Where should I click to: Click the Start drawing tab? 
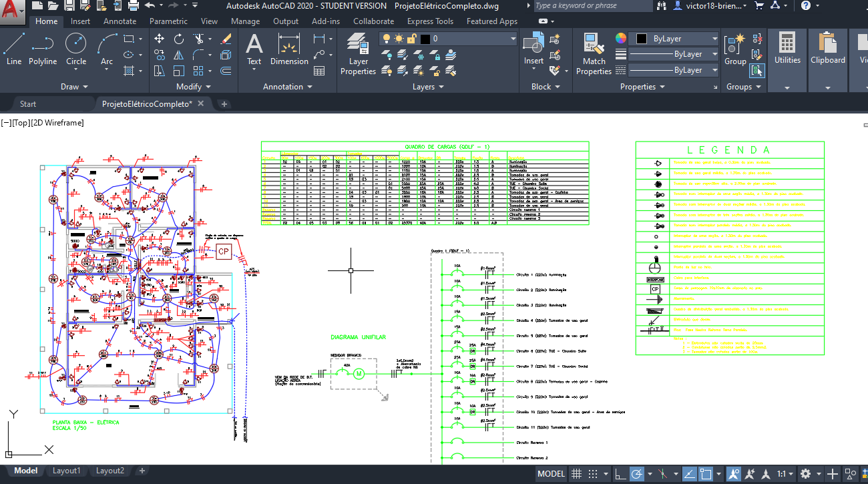coord(28,103)
